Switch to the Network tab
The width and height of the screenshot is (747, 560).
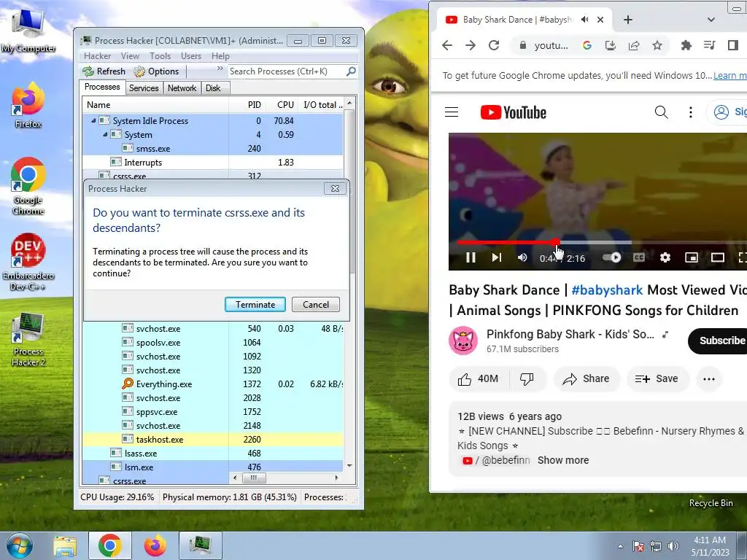click(x=182, y=88)
